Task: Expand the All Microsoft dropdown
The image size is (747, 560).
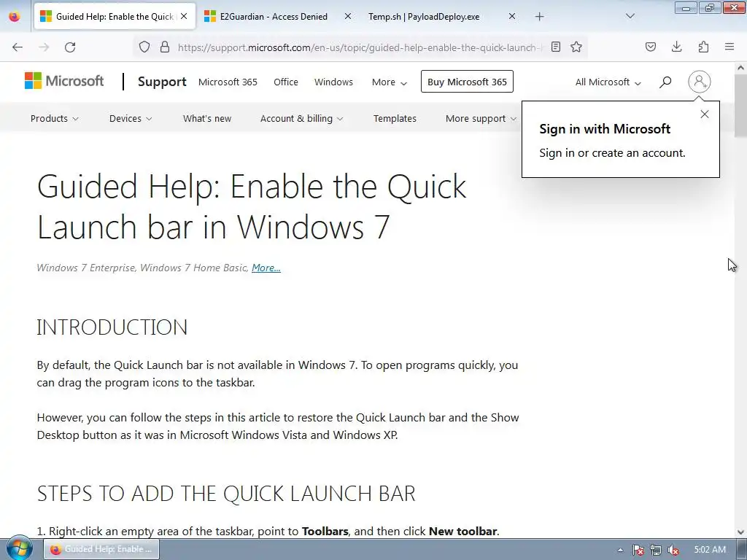Action: (608, 82)
